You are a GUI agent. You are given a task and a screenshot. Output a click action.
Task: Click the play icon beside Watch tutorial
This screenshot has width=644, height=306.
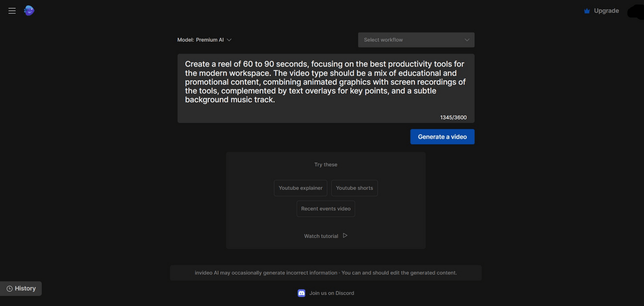pos(345,235)
